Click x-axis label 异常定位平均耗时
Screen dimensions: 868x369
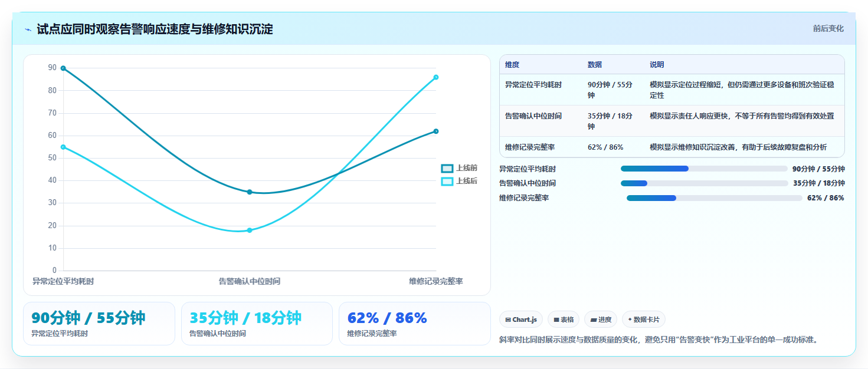(x=63, y=282)
